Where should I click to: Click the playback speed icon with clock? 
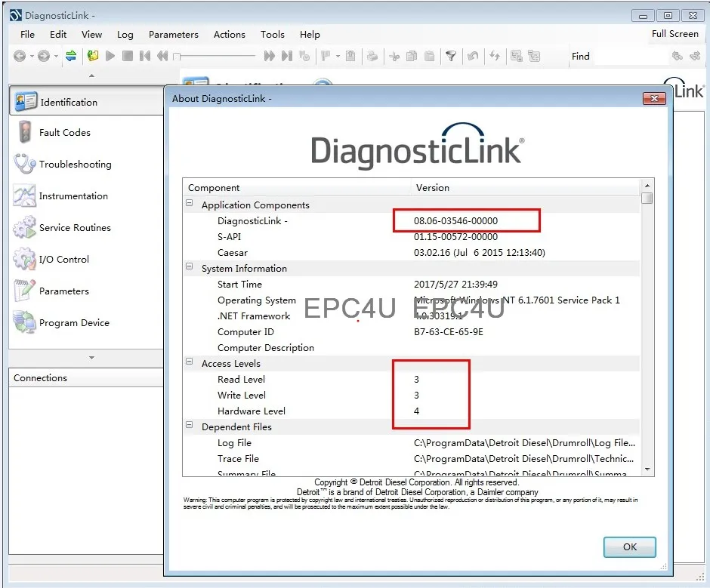click(x=304, y=56)
